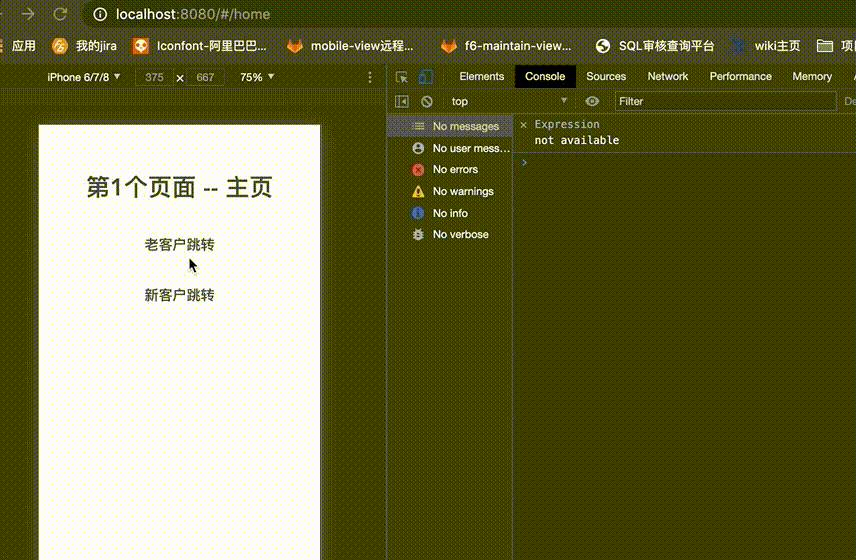Select No verbose in console sidebar
The image size is (856, 560).
pos(451,234)
